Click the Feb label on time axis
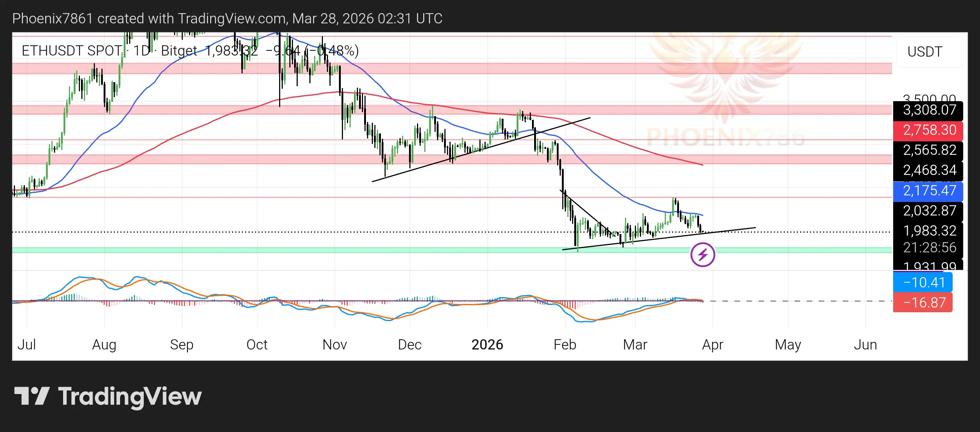 point(564,344)
